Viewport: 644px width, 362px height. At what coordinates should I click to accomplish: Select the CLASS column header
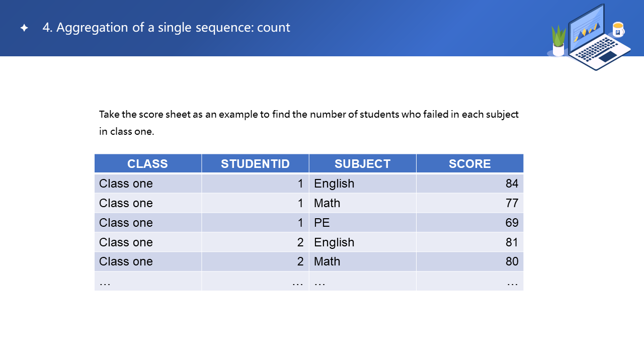tap(147, 164)
